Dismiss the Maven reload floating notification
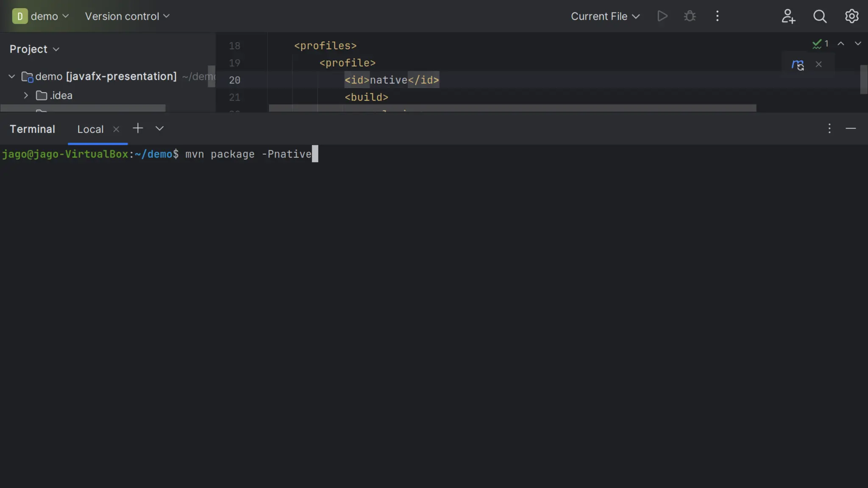868x488 pixels. point(818,64)
